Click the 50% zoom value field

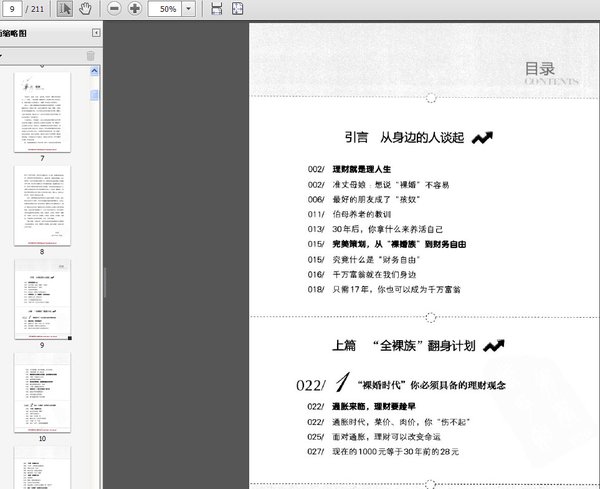[x=165, y=8]
